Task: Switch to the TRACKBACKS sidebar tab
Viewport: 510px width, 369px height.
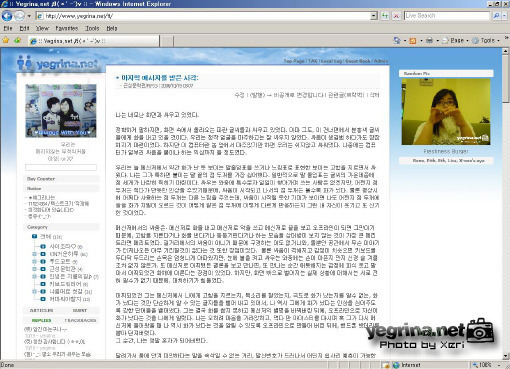Action: point(80,320)
